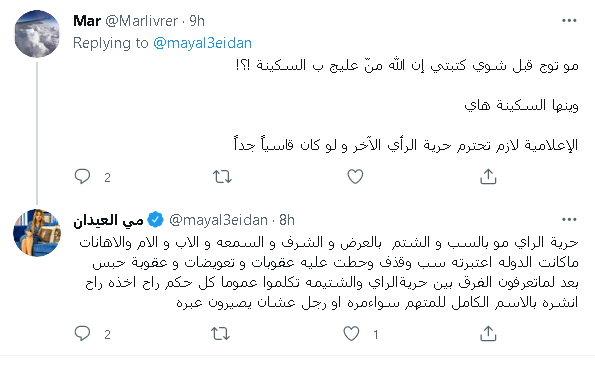The width and height of the screenshot is (595, 365).
Task: Click the @Marlivrer handle
Action: (142, 21)
